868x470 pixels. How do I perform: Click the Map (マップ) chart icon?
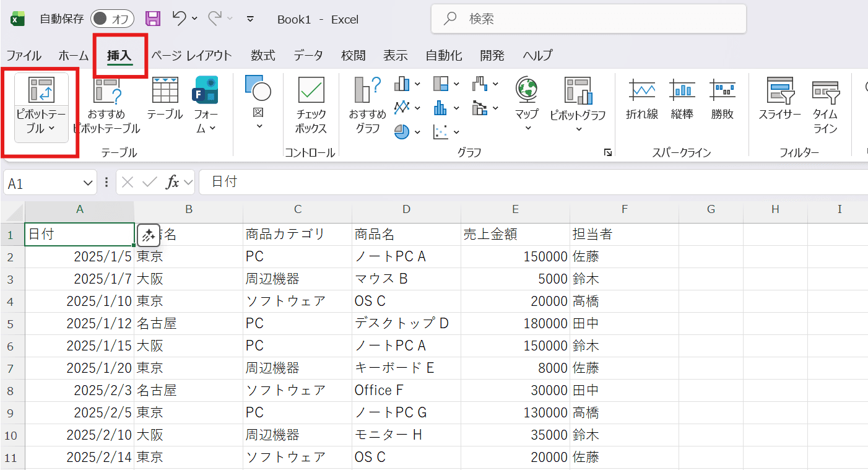pos(526,91)
